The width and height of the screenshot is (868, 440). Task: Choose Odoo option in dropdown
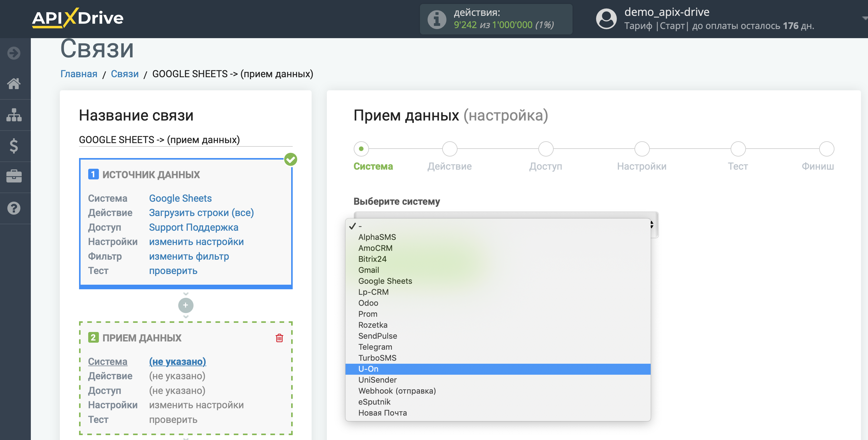(x=498, y=303)
